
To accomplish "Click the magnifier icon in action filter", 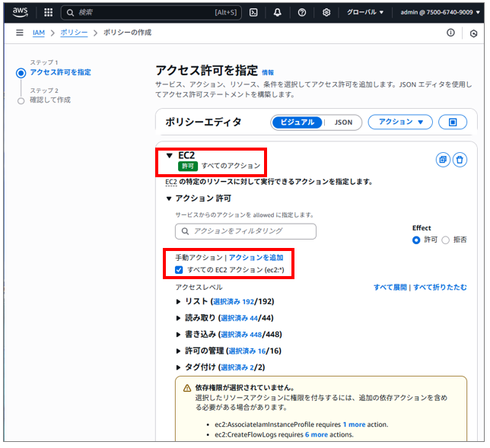I will (x=185, y=231).
